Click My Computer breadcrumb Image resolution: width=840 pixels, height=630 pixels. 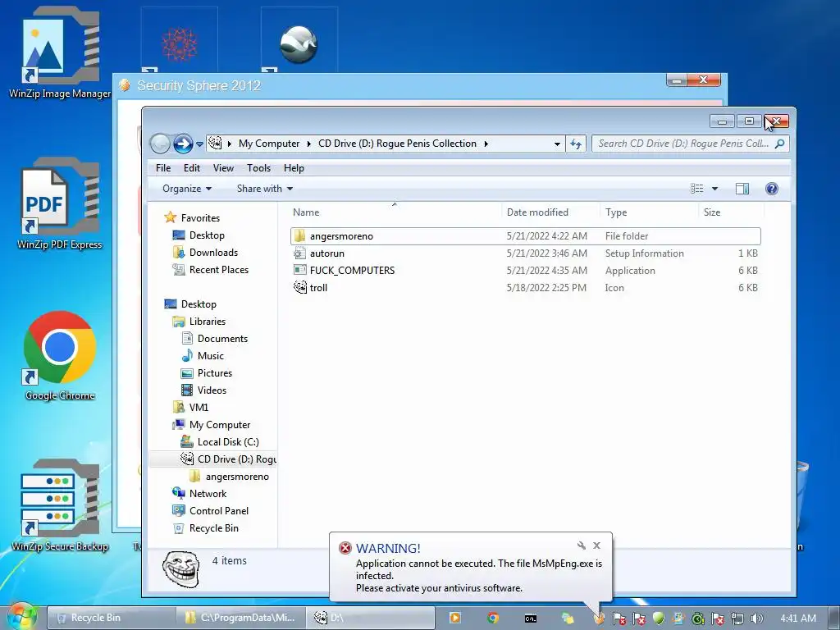[269, 144]
